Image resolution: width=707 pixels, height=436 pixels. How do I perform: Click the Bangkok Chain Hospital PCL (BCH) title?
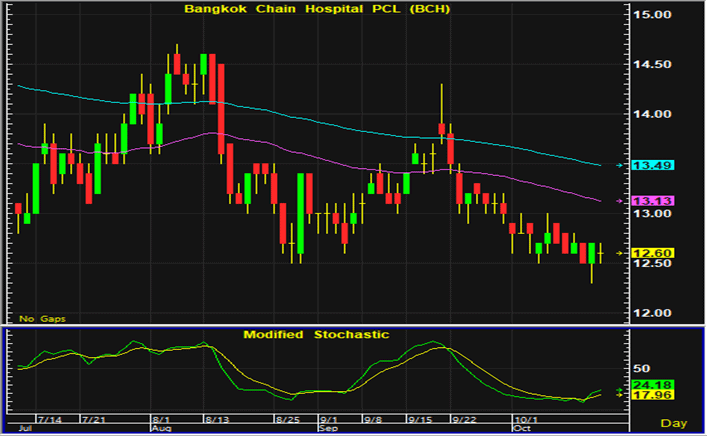click(315, 9)
